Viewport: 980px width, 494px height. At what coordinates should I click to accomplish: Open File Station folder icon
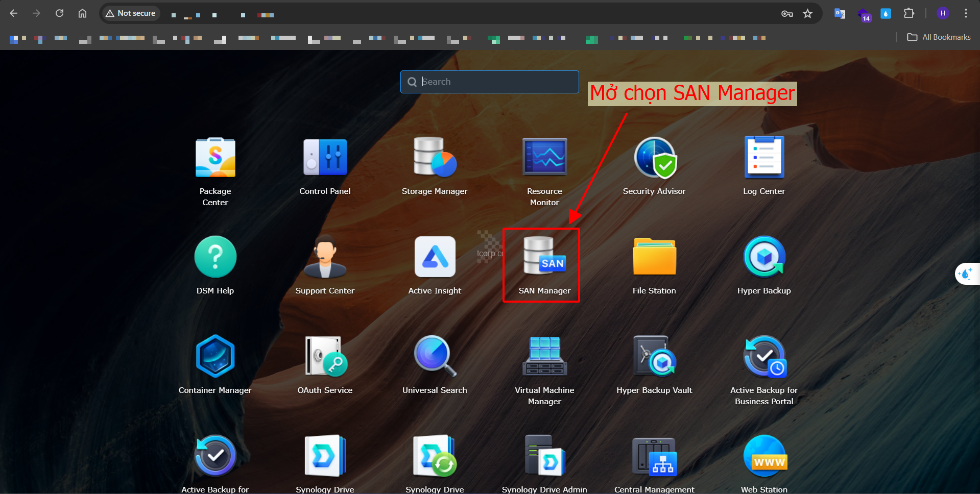click(654, 257)
